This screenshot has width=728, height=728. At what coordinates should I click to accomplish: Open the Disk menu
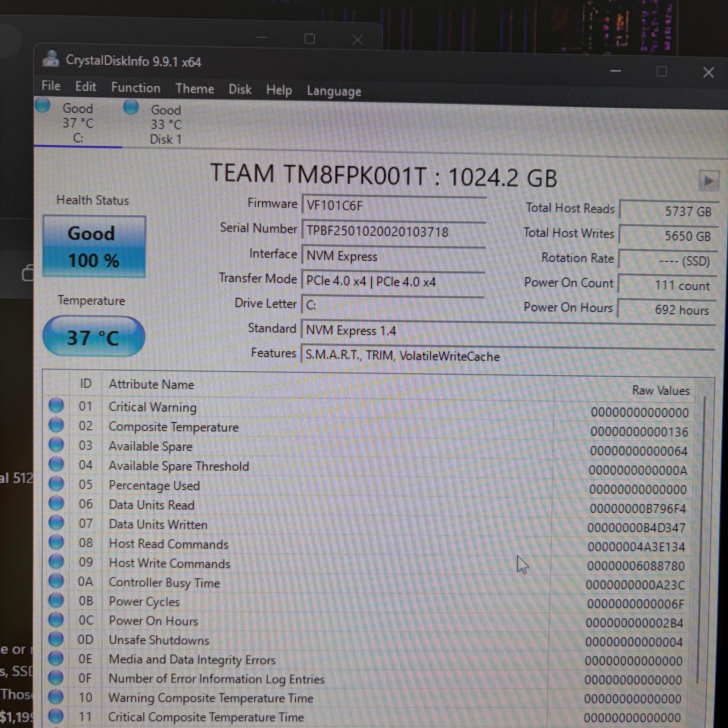[240, 89]
